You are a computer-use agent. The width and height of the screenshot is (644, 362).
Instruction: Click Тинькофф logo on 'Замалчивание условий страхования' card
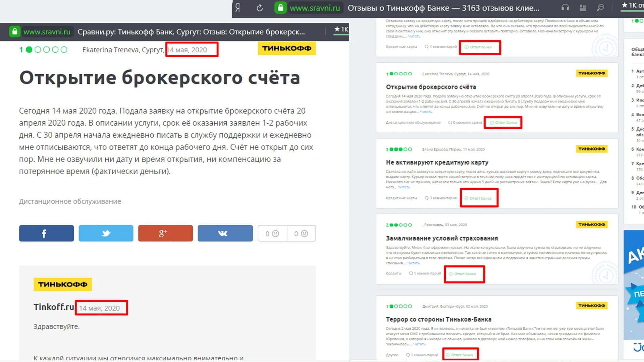pos(592,224)
